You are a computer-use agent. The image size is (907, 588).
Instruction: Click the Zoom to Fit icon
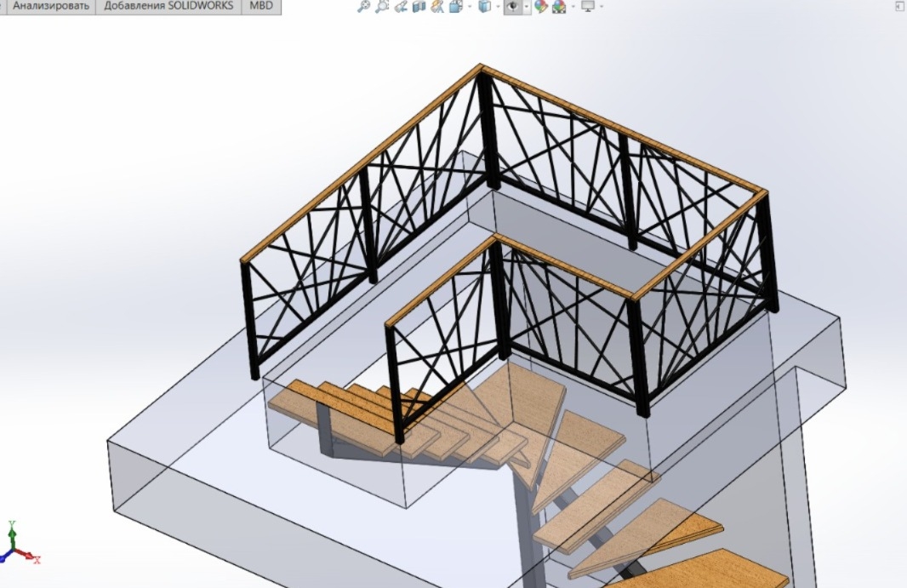363,7
